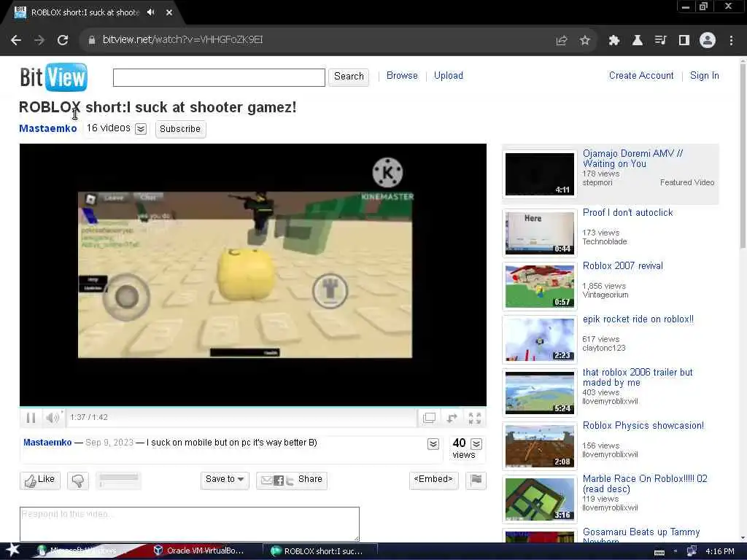Screen dimensions: 747x560
Task: Pause the video playback
Action: [x=31, y=418]
